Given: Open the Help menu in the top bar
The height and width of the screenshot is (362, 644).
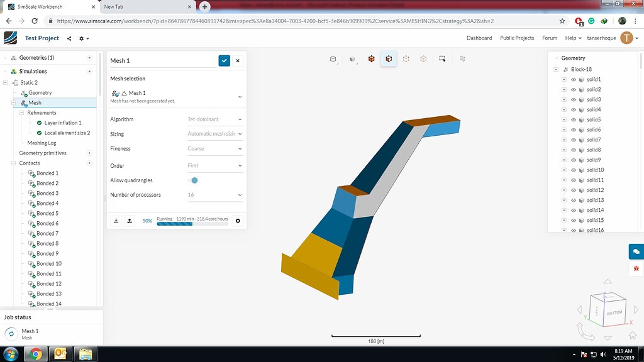Looking at the screenshot, I should [571, 38].
